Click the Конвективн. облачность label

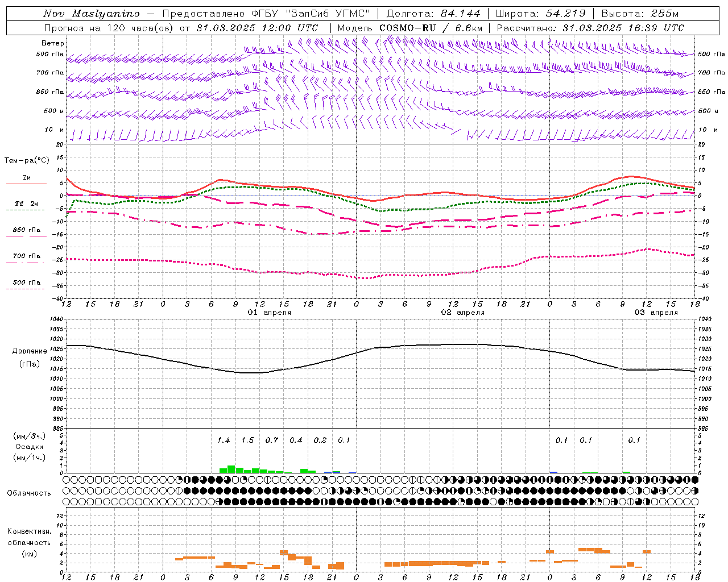pyautogui.click(x=30, y=537)
